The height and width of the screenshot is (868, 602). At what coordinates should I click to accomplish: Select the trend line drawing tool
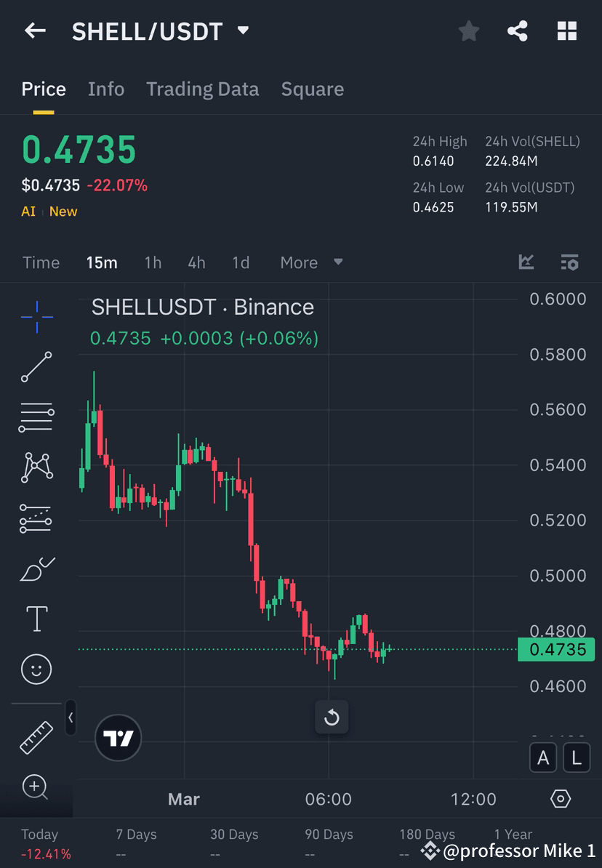36,367
